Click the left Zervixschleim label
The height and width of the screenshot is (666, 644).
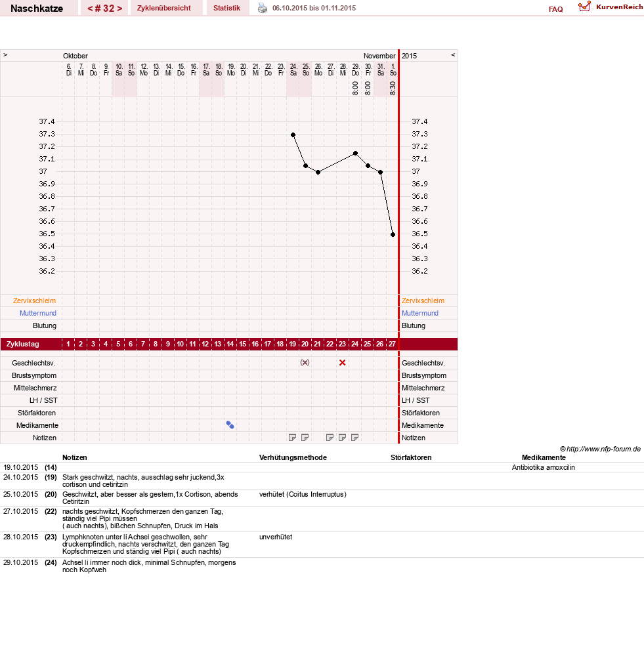[x=34, y=301]
